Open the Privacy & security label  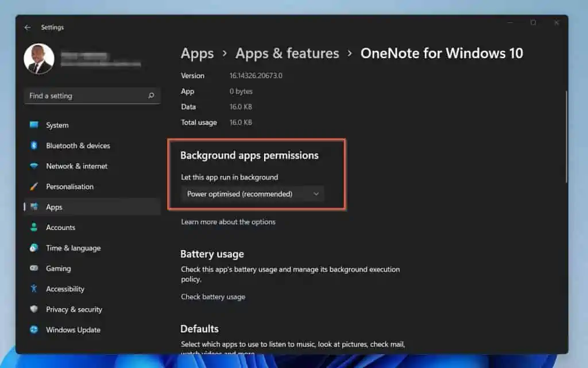(x=74, y=309)
